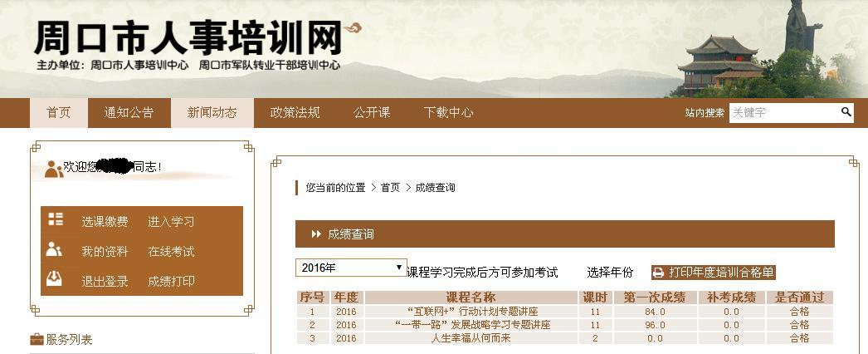The width and height of the screenshot is (868, 354).
Task: Open the 2016年 year dropdown
Action: pos(351,268)
